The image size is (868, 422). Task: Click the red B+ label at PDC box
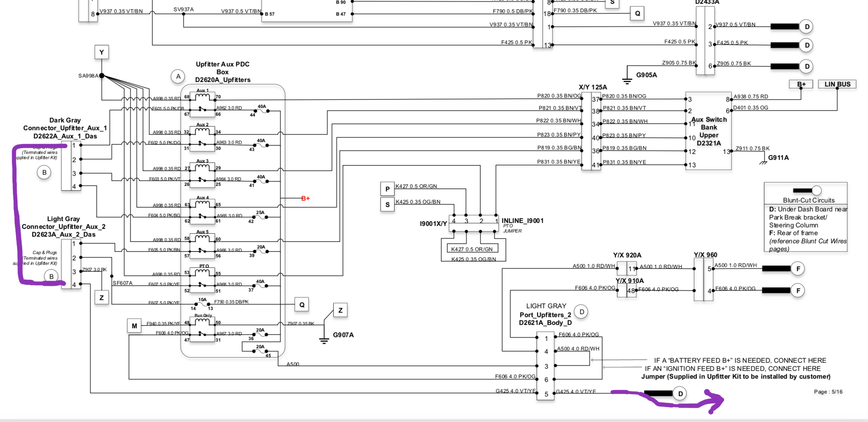305,198
